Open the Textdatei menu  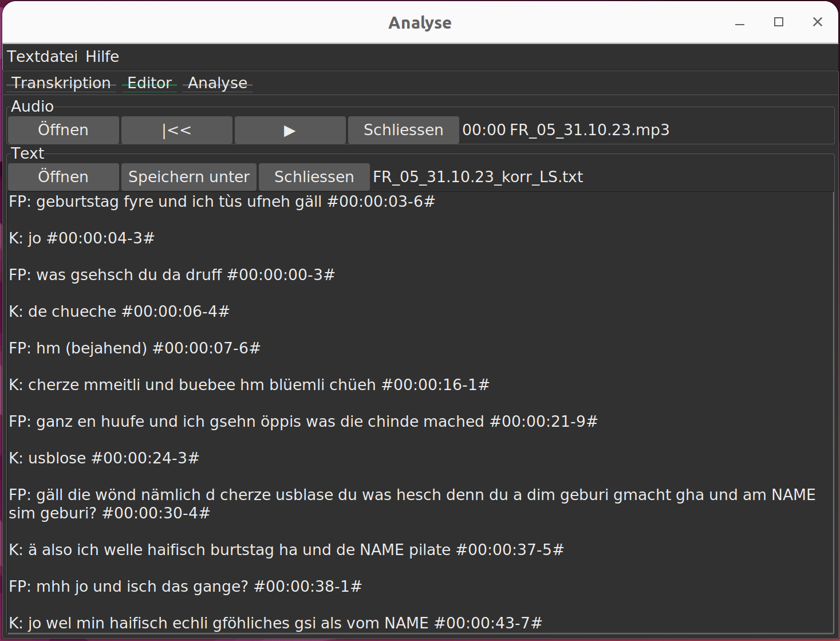pos(42,57)
